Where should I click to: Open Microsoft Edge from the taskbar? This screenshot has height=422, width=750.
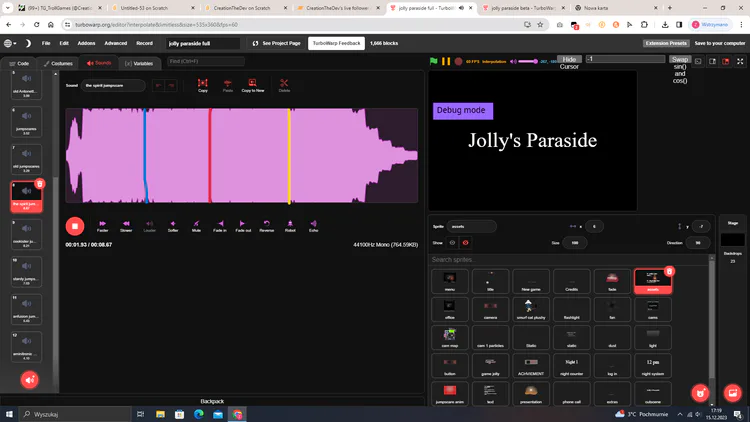(199, 414)
